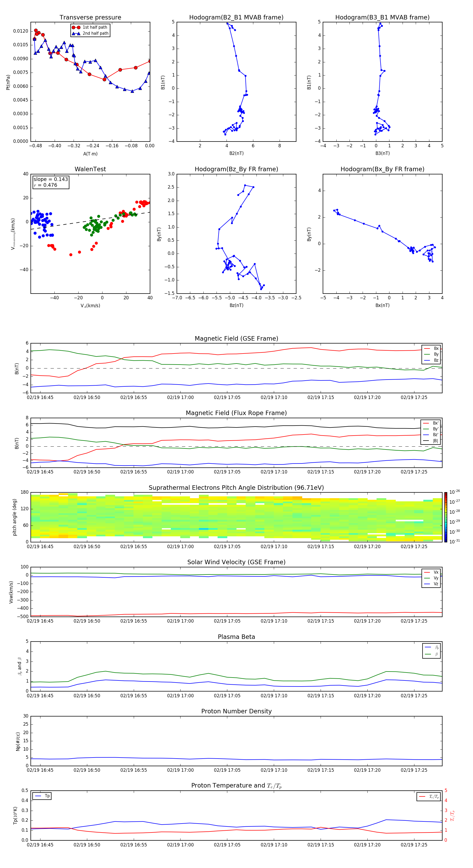
Task: Select the βp legend entry in Plasma Beta
Action: tap(432, 647)
